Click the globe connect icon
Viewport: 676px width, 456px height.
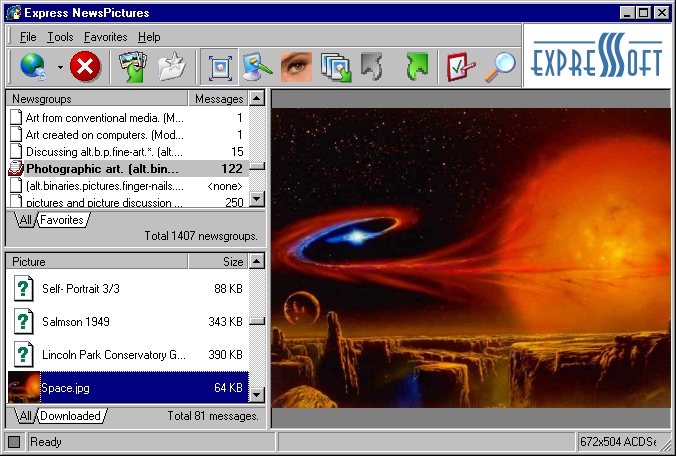34,67
